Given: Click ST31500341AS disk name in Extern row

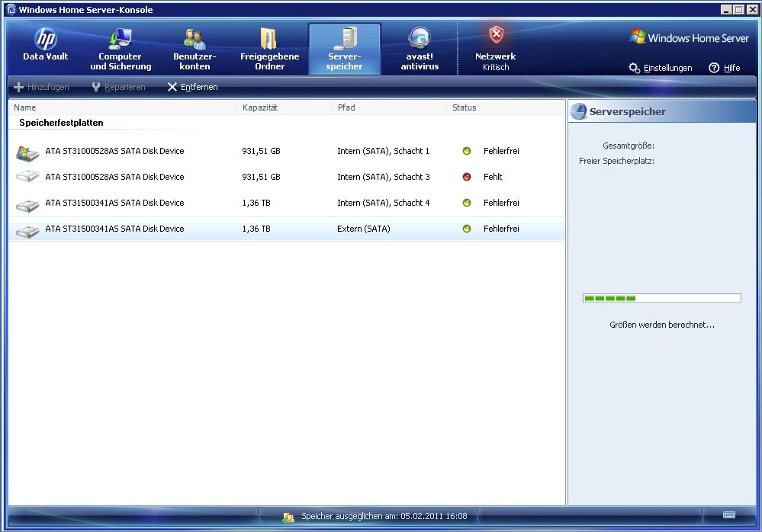Looking at the screenshot, I should pyautogui.click(x=114, y=229).
